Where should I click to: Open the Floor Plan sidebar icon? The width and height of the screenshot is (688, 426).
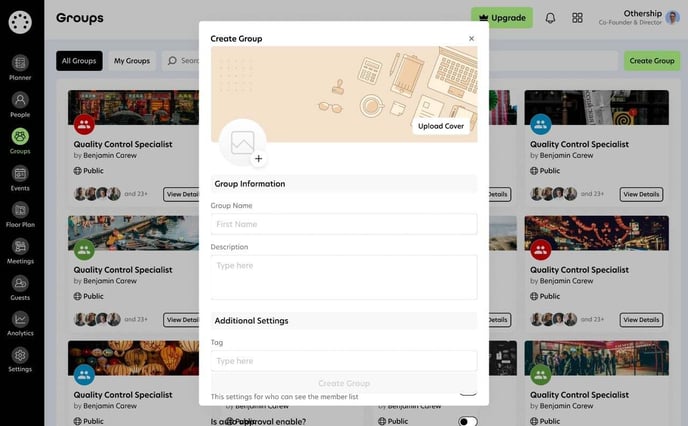pyautogui.click(x=20, y=210)
